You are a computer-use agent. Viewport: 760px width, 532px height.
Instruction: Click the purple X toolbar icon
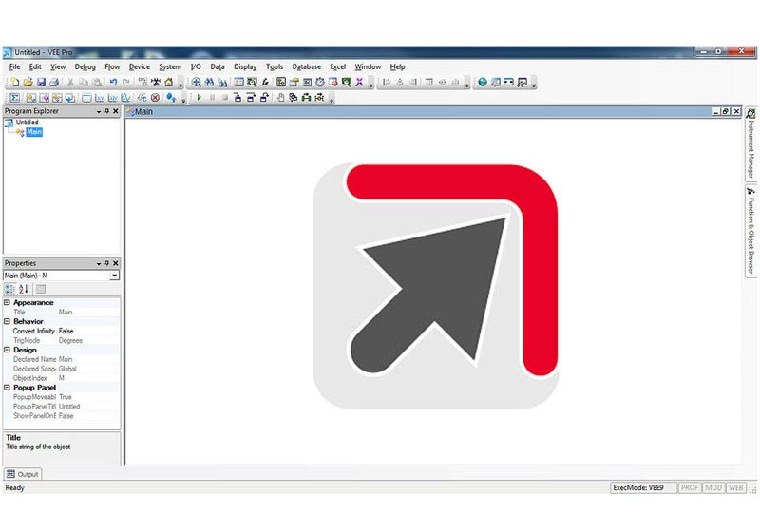(359, 83)
